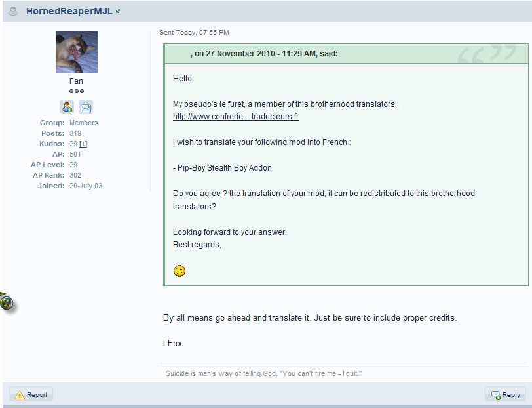Screen dimensions: 532x408
Task: Click the quote header dated 27 November 2010
Action: [x=263, y=54]
